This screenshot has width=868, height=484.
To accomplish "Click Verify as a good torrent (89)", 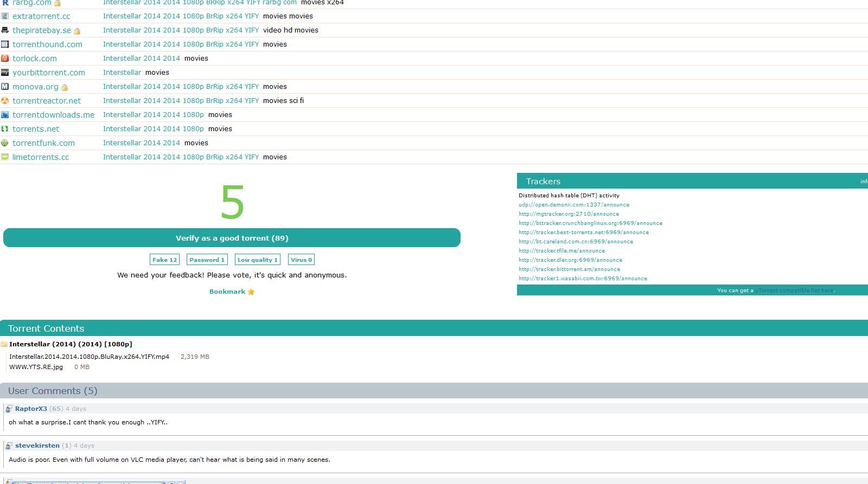I will 232,238.
